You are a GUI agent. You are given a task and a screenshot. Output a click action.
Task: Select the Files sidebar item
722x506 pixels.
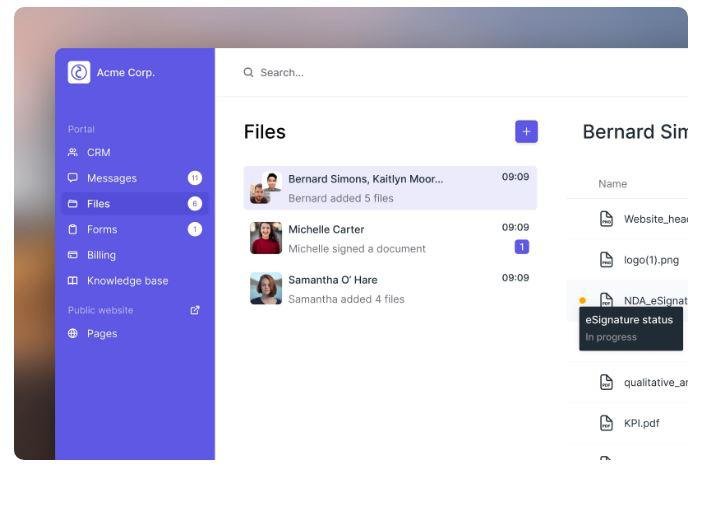(98, 204)
